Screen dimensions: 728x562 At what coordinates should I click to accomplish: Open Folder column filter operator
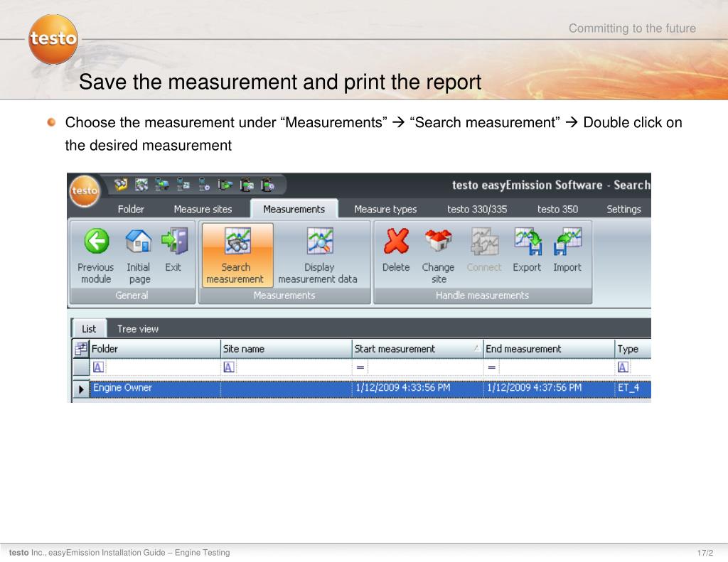(x=98, y=367)
